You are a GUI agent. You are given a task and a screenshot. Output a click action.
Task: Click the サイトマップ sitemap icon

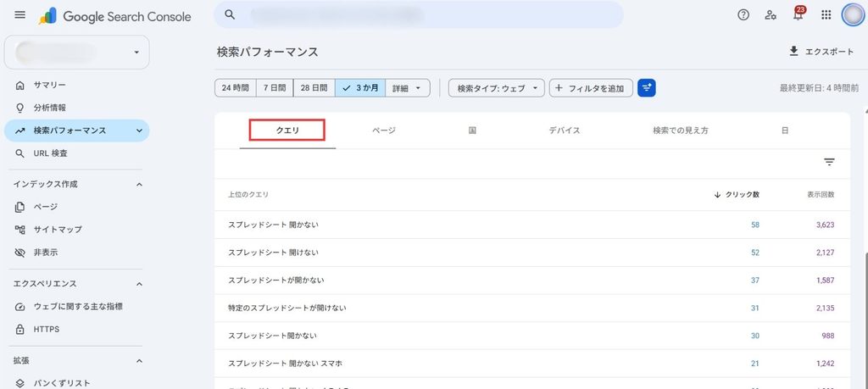20,230
